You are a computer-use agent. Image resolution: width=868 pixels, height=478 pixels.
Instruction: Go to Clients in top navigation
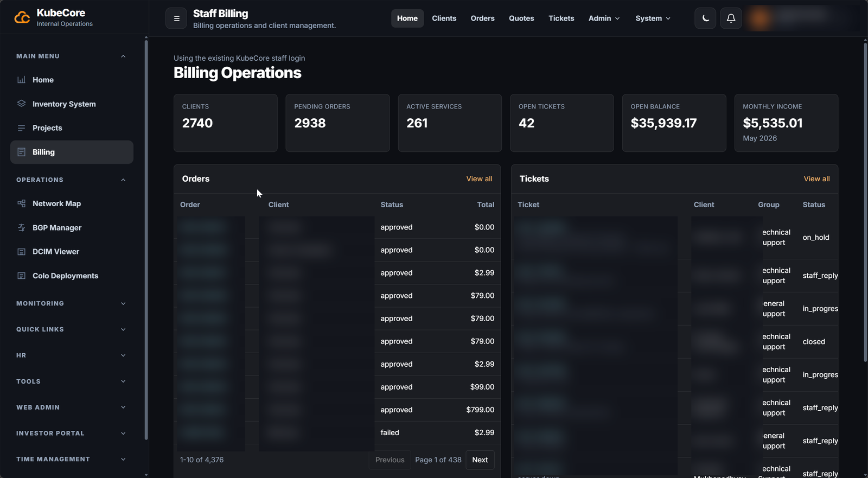click(444, 18)
